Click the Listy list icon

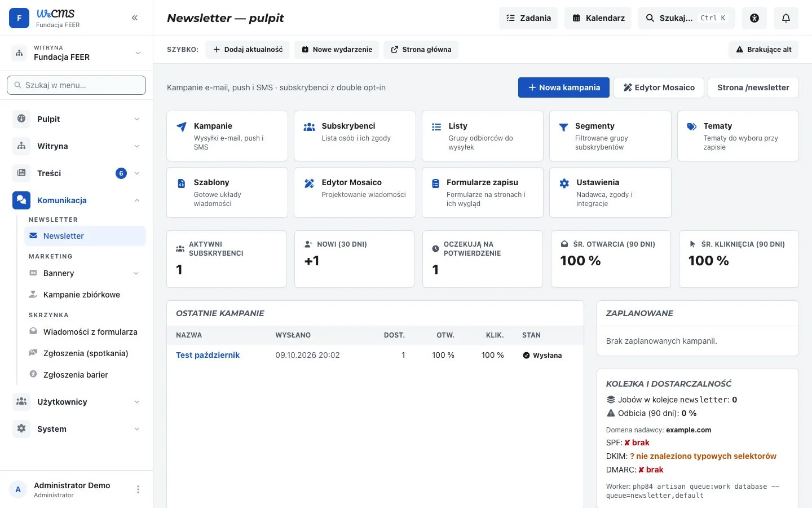pos(436,127)
